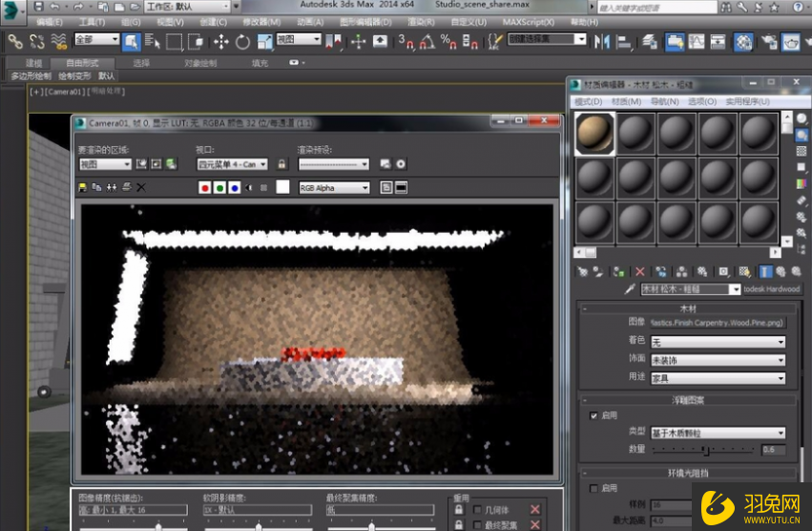
Task: Open 模式(D) menu in Material Editor
Action: click(588, 101)
